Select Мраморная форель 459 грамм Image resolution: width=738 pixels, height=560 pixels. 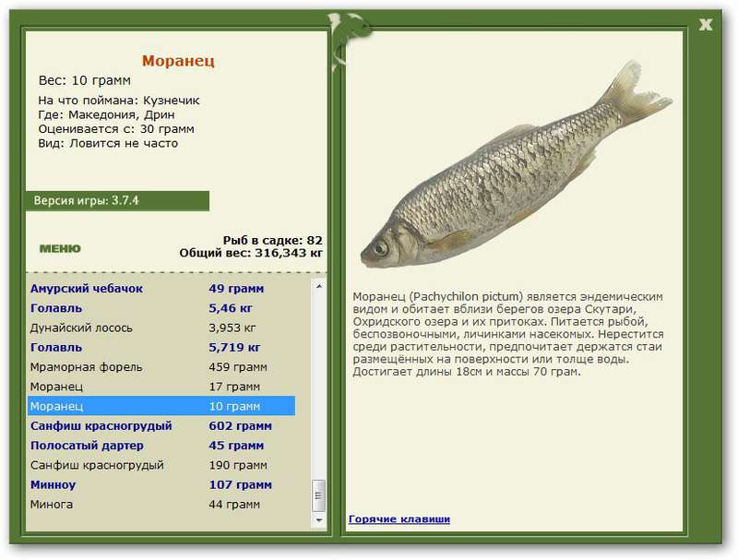point(86,367)
